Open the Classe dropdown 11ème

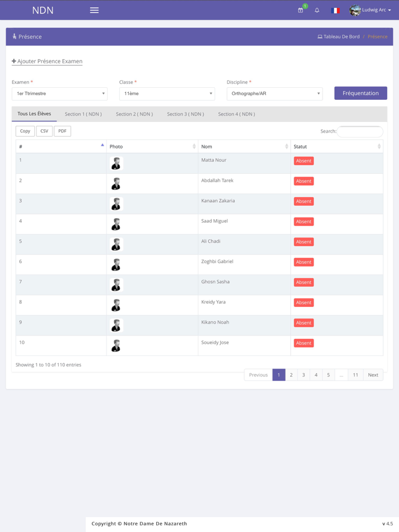[167, 93]
